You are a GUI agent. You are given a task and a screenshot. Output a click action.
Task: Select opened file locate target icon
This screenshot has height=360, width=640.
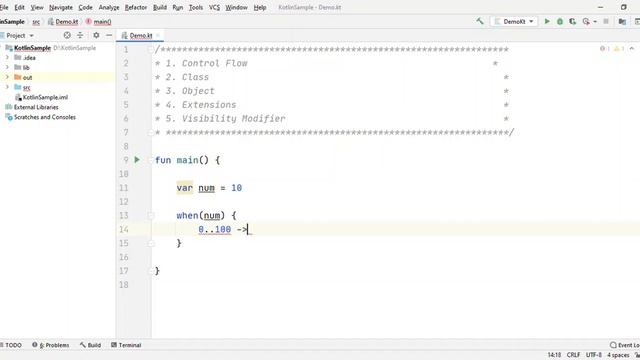(67, 36)
